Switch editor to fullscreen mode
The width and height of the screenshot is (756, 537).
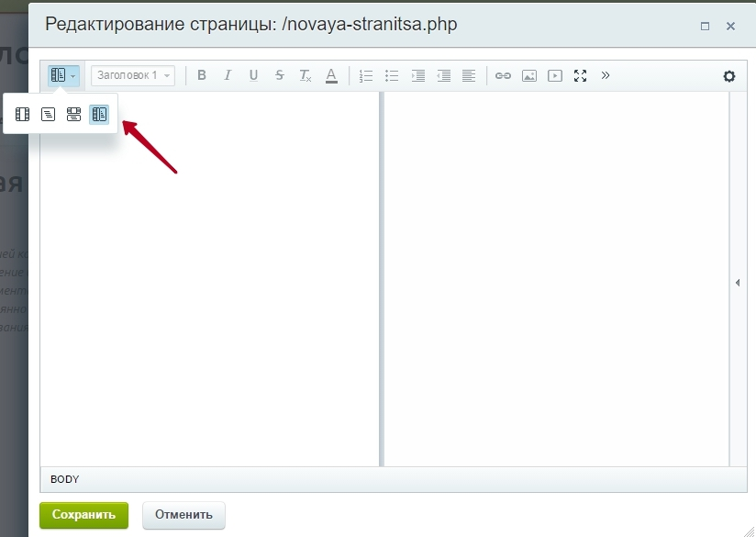581,76
